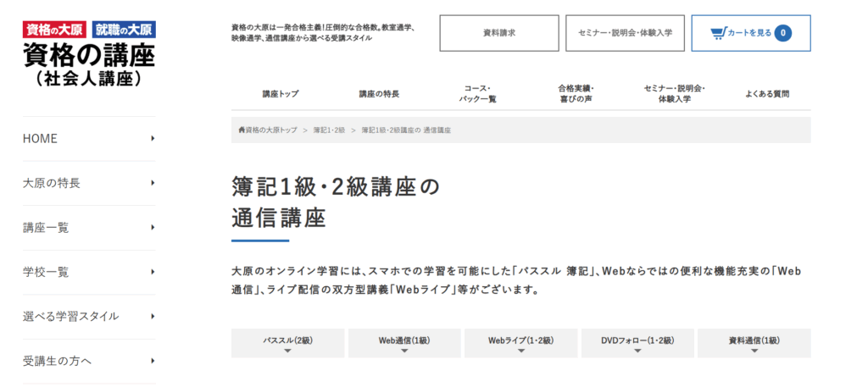Expand the HOME sidebar arrow
868x387 pixels.
tap(153, 139)
